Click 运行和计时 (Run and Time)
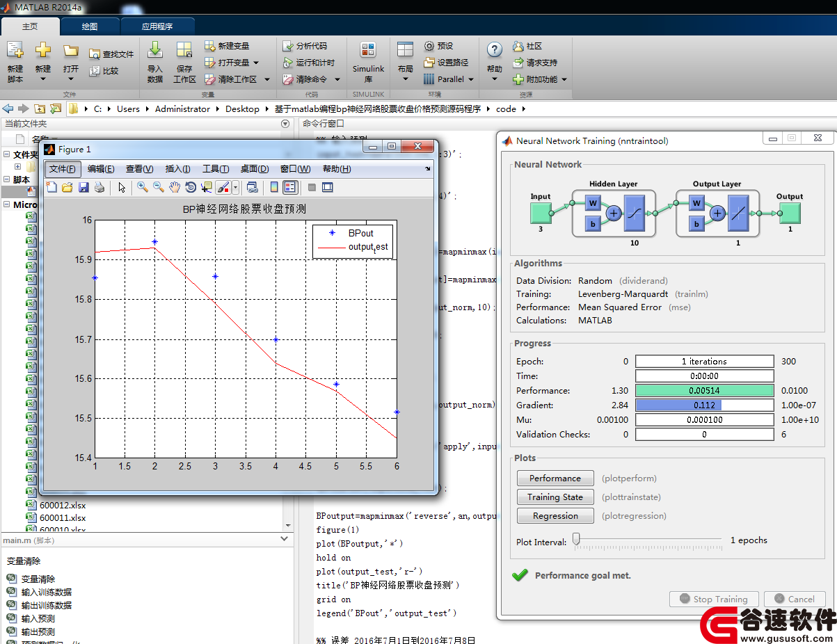Viewport: 837px width, 644px height. pos(309,63)
